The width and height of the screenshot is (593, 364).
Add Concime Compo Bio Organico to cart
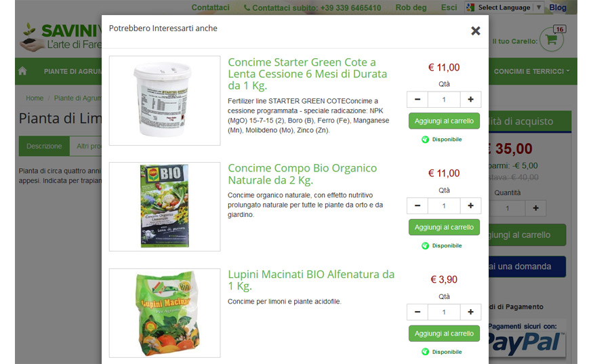(x=444, y=227)
